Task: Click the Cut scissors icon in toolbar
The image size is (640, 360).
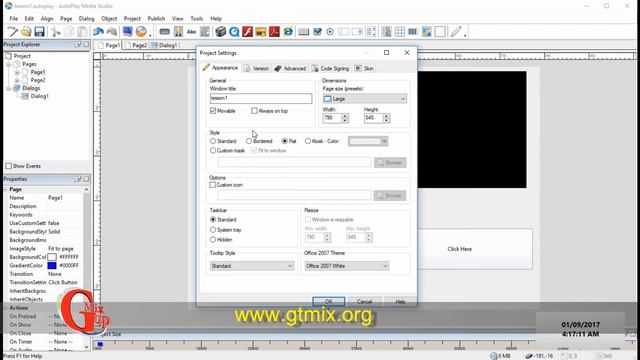Action: click(x=56, y=31)
